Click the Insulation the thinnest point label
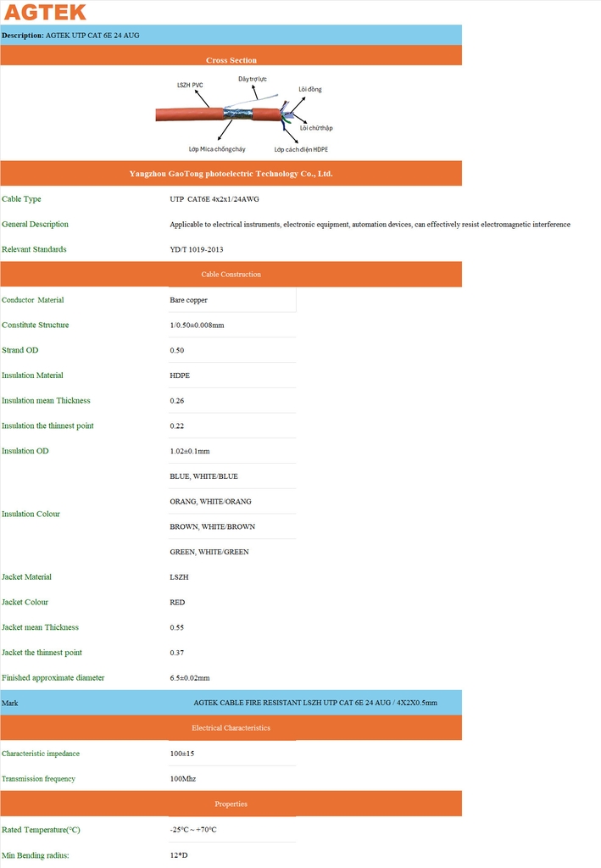 (47, 426)
